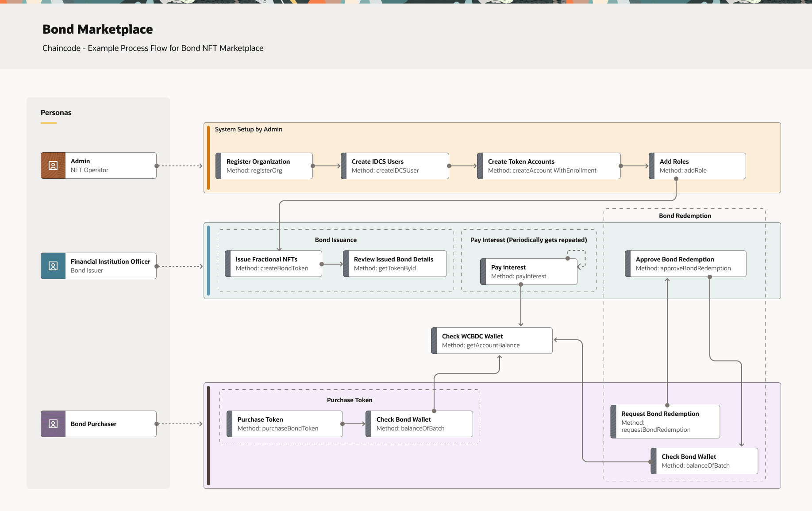The image size is (812, 511).
Task: Click Check Bond Wallet in Purchase Token group
Action: (419, 424)
